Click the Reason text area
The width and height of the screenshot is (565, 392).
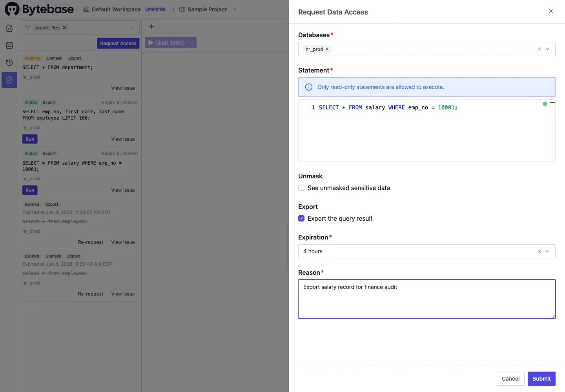pos(427,299)
